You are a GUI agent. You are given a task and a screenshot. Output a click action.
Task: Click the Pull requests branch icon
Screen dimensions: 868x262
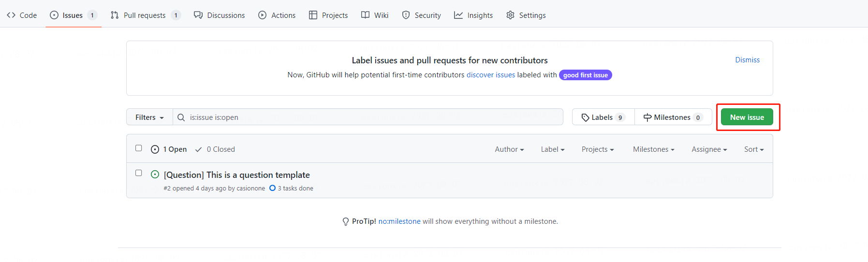[x=115, y=15]
